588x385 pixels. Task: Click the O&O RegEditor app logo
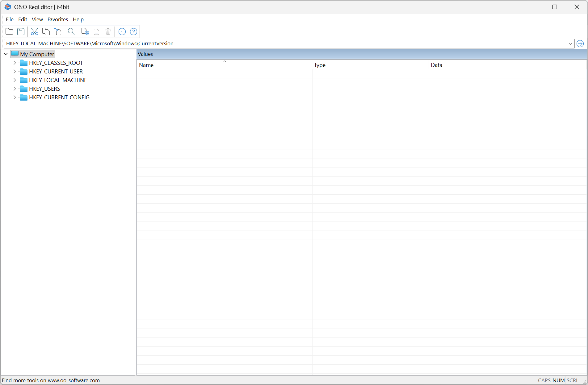pyautogui.click(x=8, y=7)
